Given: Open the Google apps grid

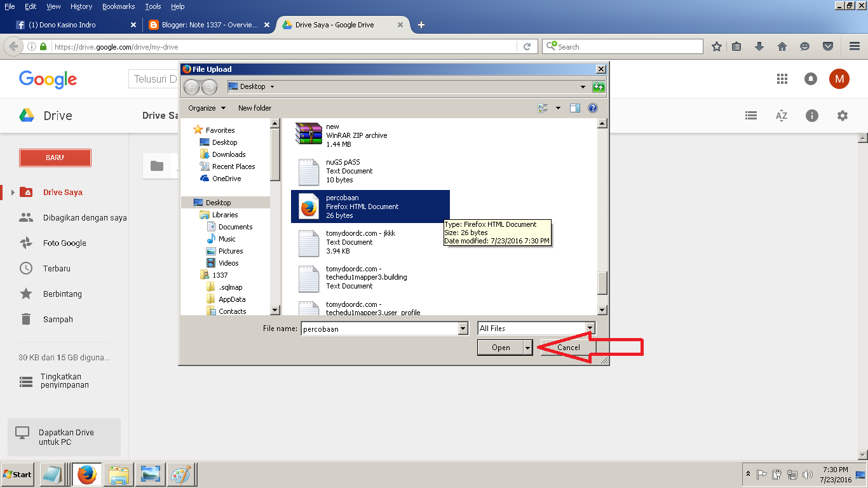Looking at the screenshot, I should (782, 79).
